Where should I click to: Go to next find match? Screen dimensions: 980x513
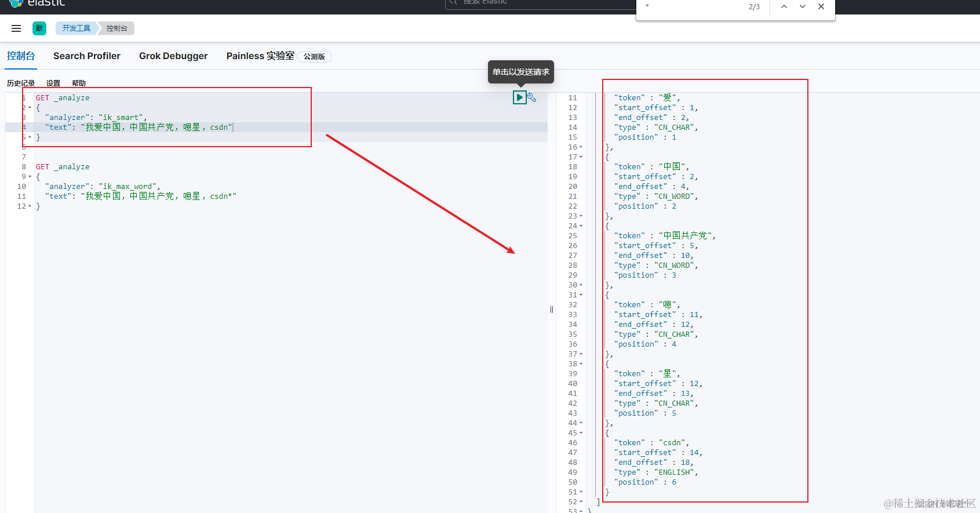pos(803,7)
